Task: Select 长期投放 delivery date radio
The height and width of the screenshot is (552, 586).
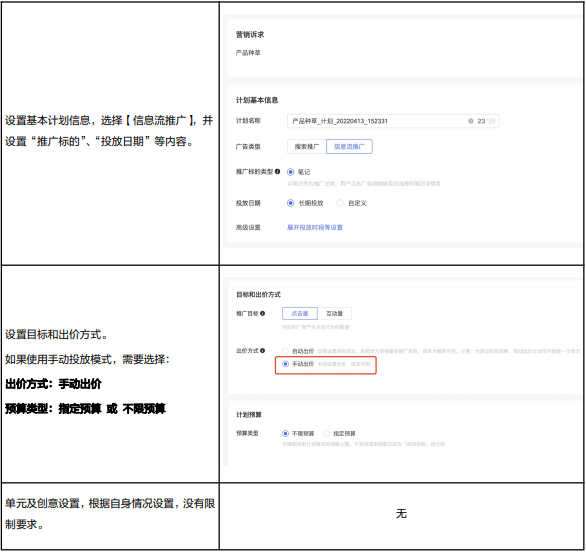Action: point(290,203)
